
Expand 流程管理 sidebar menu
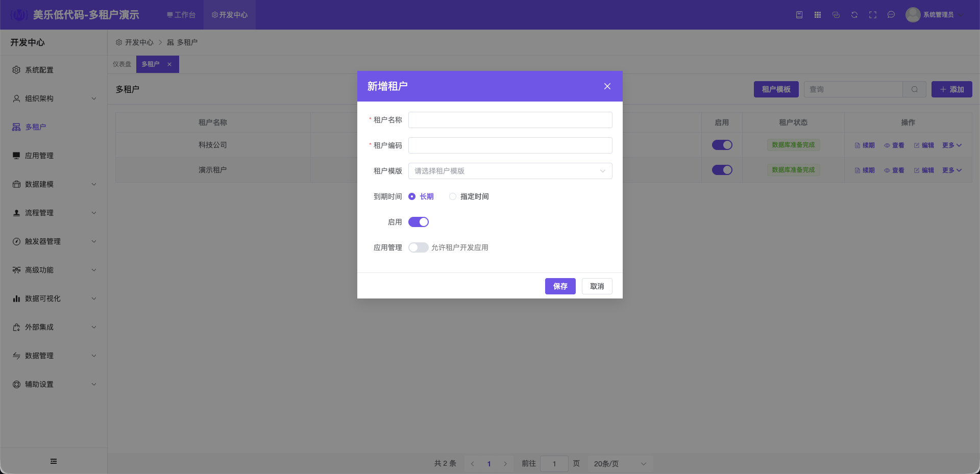coord(54,213)
